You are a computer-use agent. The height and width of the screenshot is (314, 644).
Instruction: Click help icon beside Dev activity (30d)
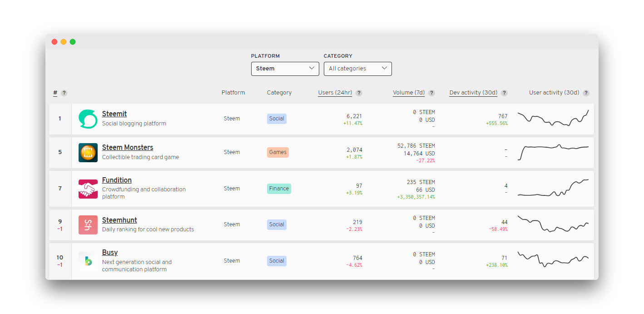pyautogui.click(x=504, y=93)
